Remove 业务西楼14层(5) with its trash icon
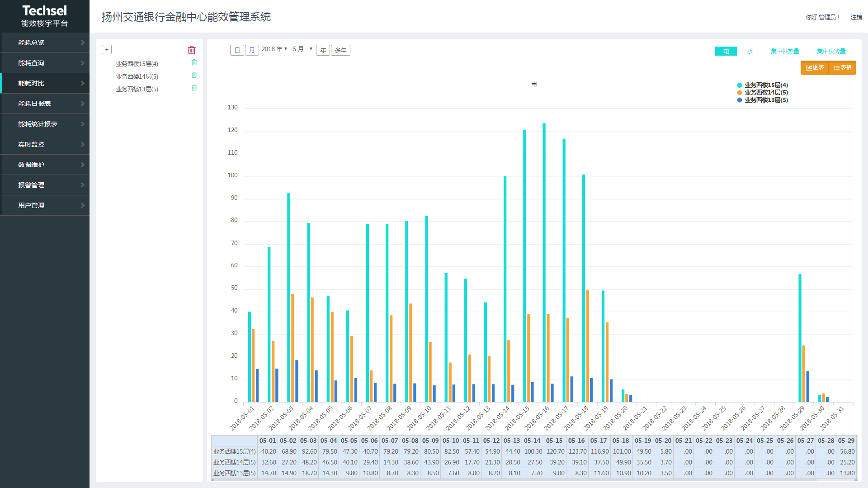 [x=194, y=75]
